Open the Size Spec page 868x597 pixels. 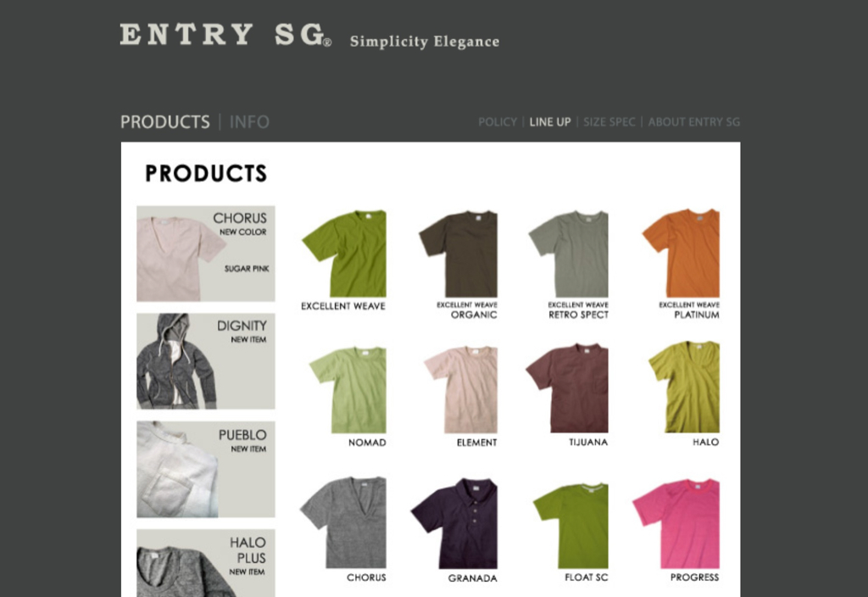(x=609, y=122)
